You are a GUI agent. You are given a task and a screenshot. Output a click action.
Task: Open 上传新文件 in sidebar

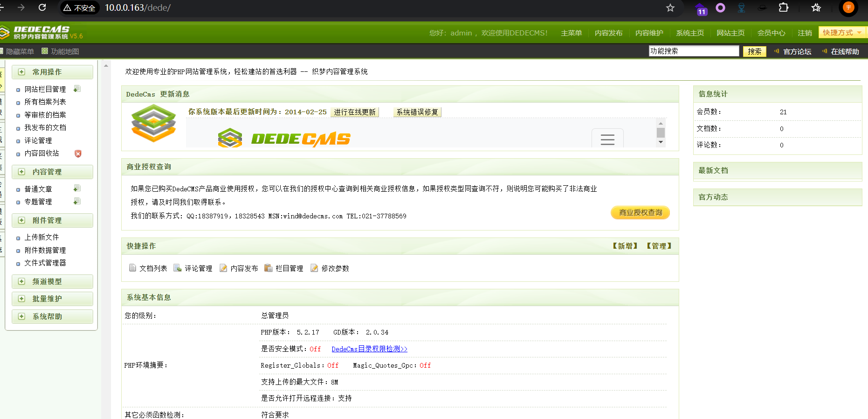41,237
